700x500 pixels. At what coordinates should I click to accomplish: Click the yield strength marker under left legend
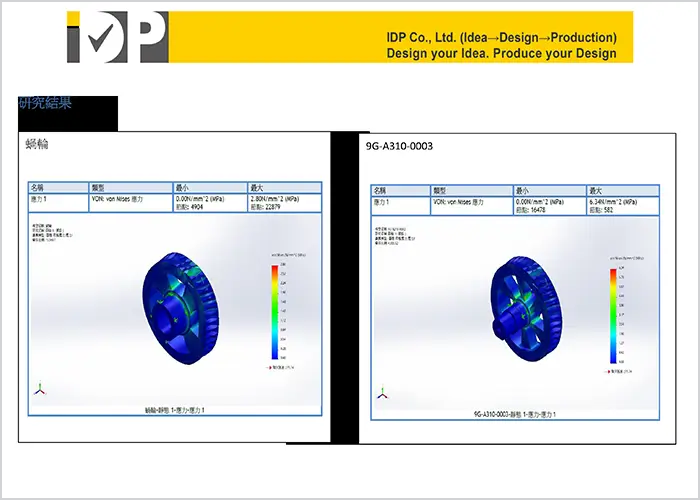pos(281,367)
